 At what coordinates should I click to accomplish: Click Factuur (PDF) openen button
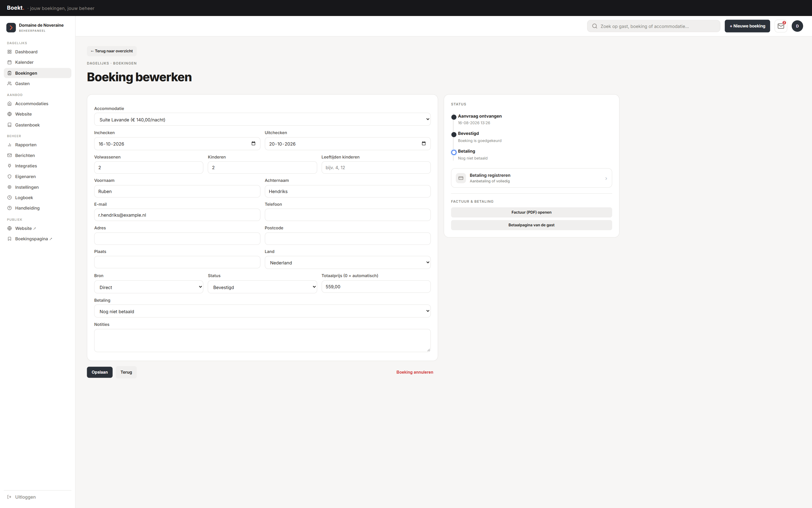click(531, 212)
